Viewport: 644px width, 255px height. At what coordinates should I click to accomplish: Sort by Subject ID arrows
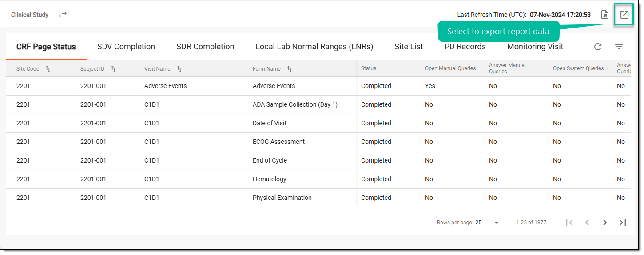coord(113,69)
